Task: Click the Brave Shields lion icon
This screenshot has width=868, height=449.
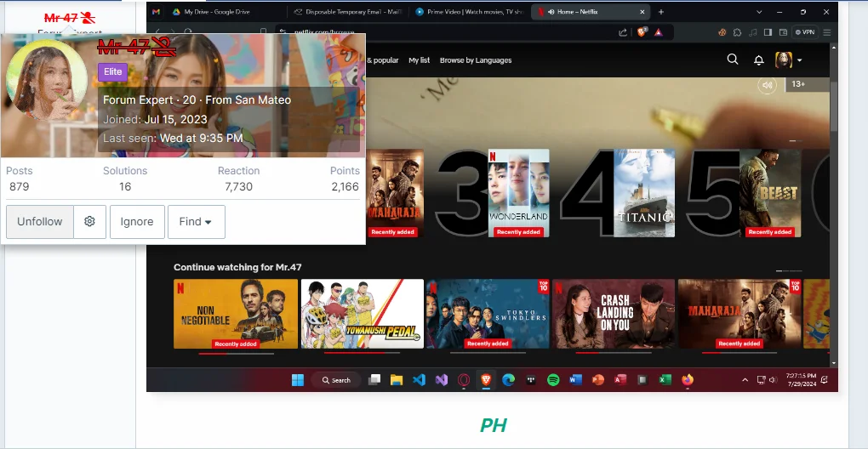Action: pos(642,32)
